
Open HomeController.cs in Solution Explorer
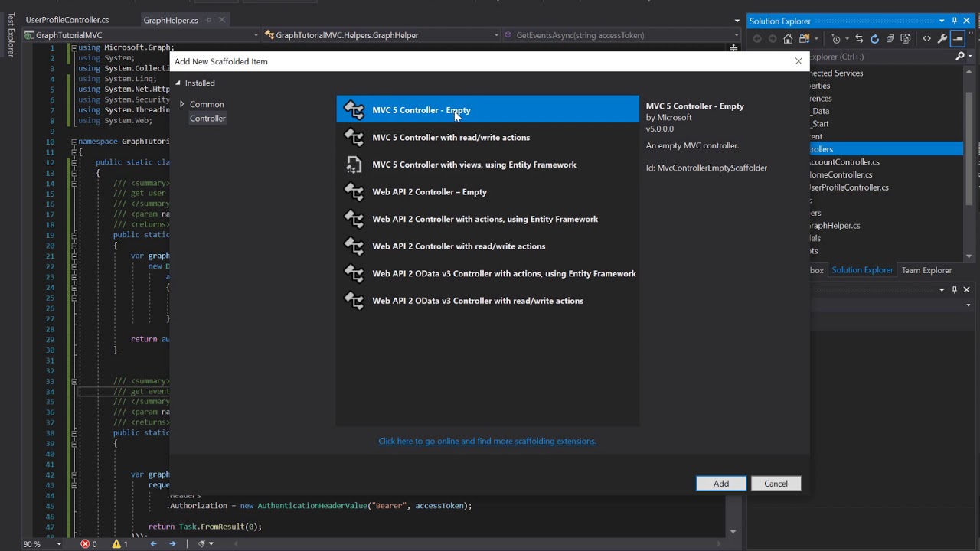point(841,174)
